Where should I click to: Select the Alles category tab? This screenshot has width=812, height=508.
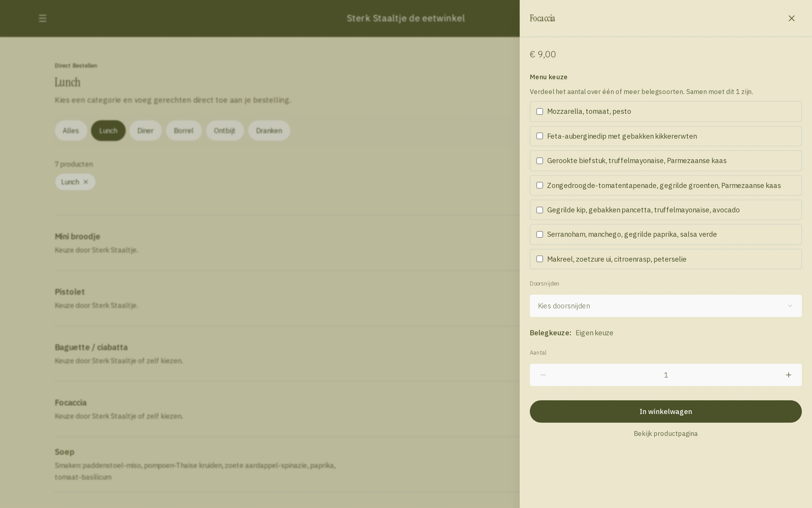[x=71, y=131]
